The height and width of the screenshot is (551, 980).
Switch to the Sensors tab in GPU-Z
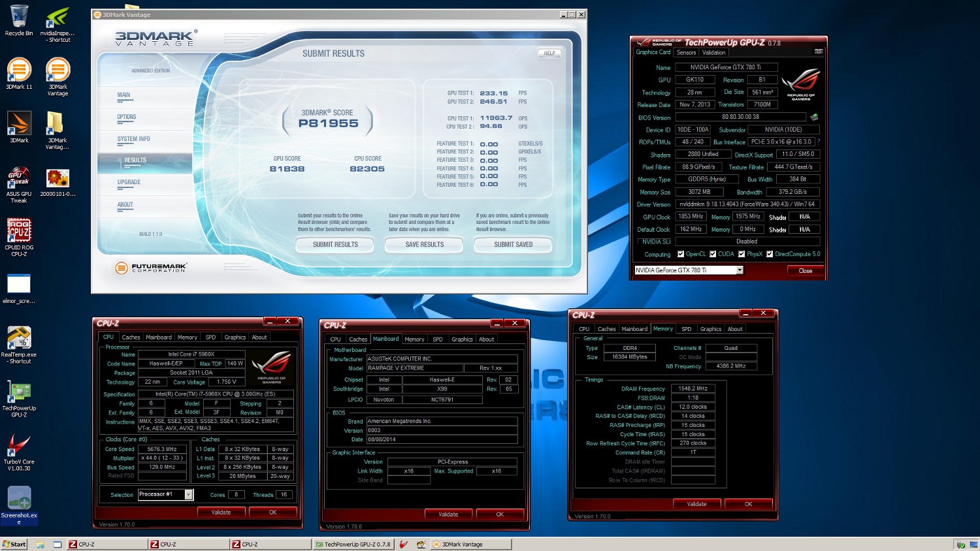pos(686,52)
